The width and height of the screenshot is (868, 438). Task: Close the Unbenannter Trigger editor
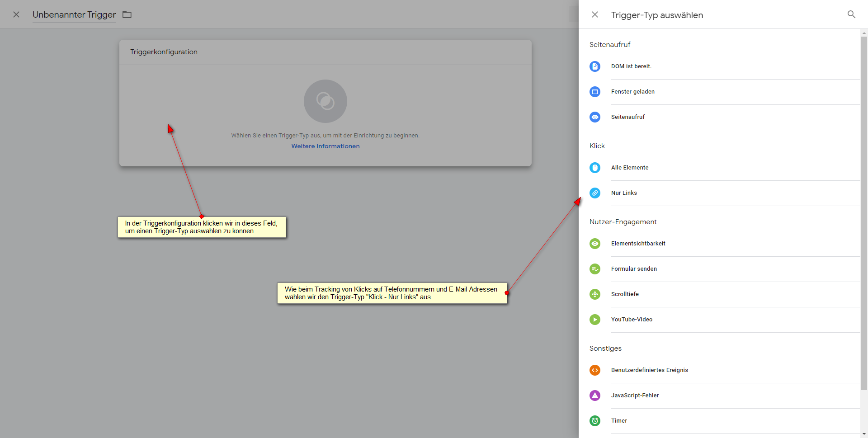click(16, 14)
